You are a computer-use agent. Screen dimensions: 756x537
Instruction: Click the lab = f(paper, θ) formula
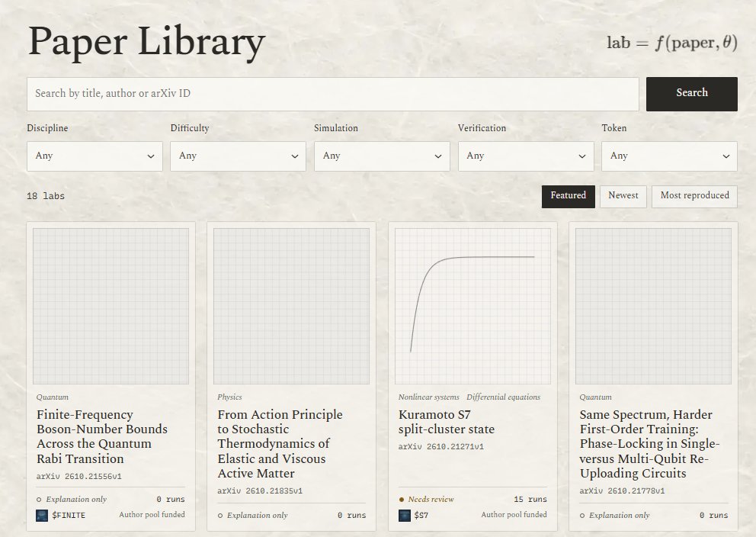click(x=672, y=43)
